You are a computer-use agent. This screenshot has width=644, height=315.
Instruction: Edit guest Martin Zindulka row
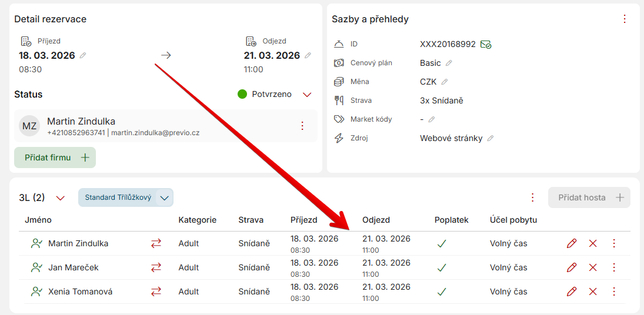(x=571, y=243)
